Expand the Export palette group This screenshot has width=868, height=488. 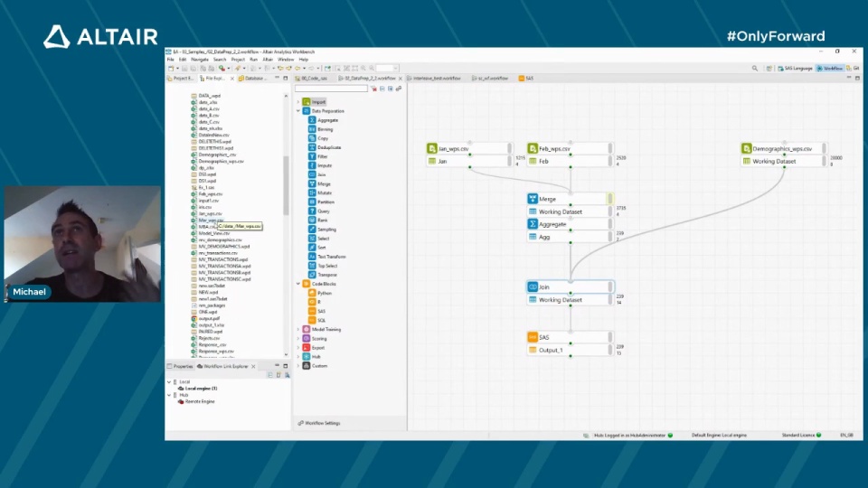coord(298,347)
